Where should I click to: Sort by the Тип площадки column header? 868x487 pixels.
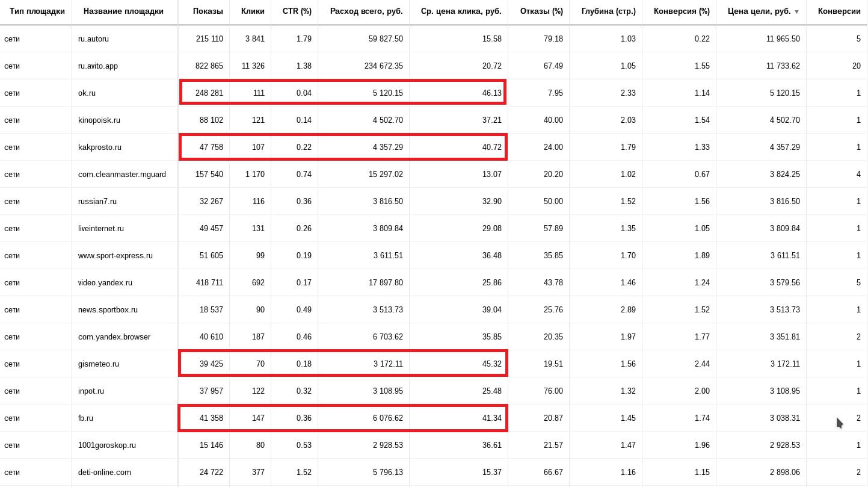click(37, 11)
